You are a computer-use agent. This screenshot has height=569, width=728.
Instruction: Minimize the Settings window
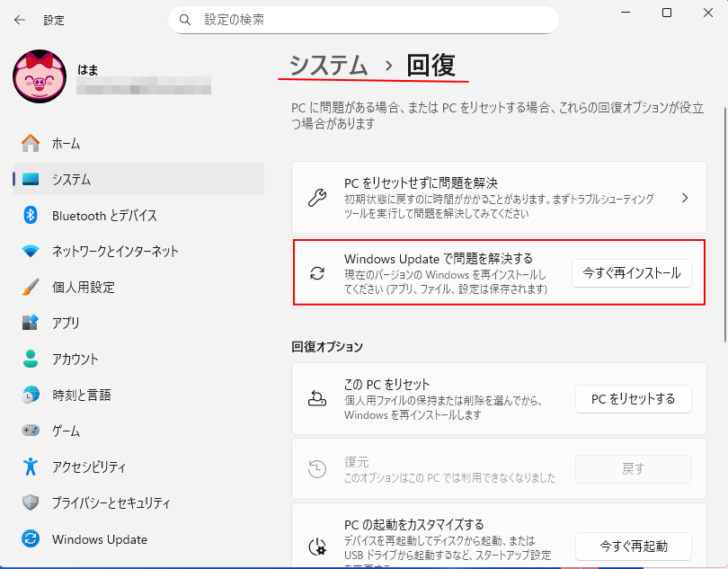[626, 13]
